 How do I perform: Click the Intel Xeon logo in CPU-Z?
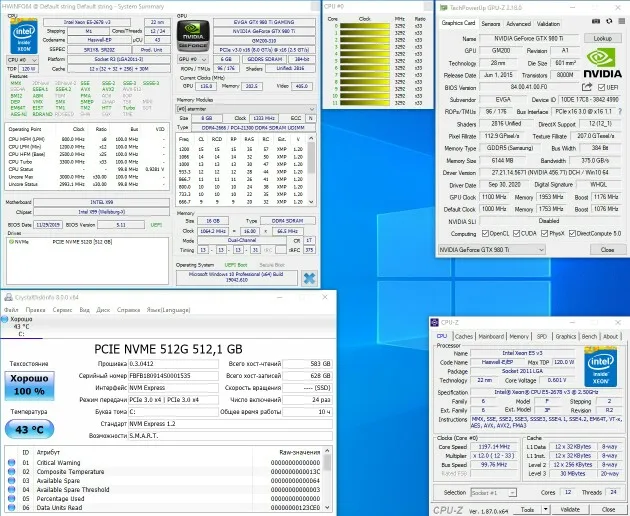click(x=600, y=367)
